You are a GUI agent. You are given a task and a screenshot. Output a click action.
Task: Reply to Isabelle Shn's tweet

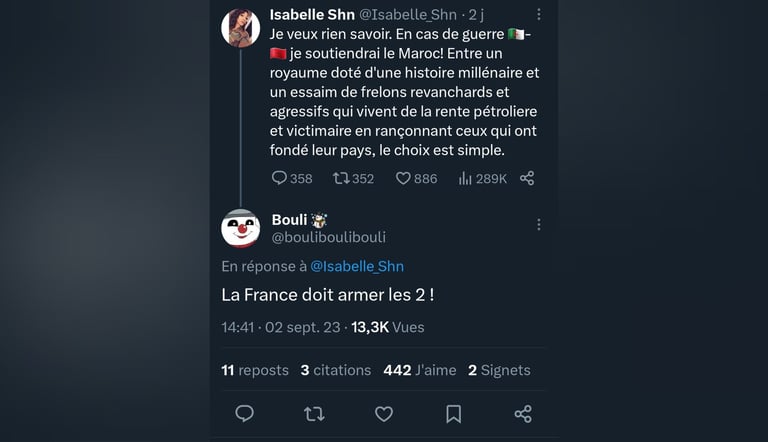tap(280, 178)
